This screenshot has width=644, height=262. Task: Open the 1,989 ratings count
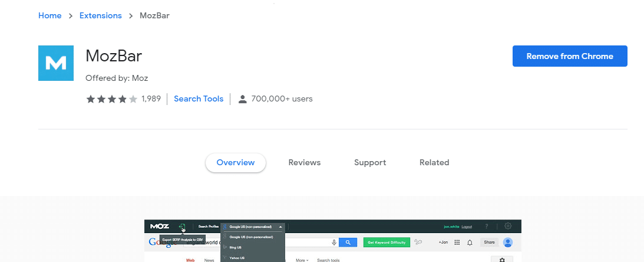(151, 99)
